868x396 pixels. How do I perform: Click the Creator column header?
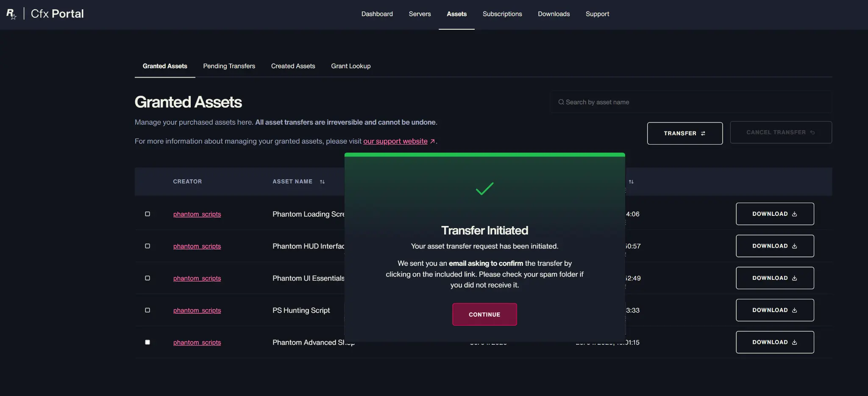click(x=187, y=181)
